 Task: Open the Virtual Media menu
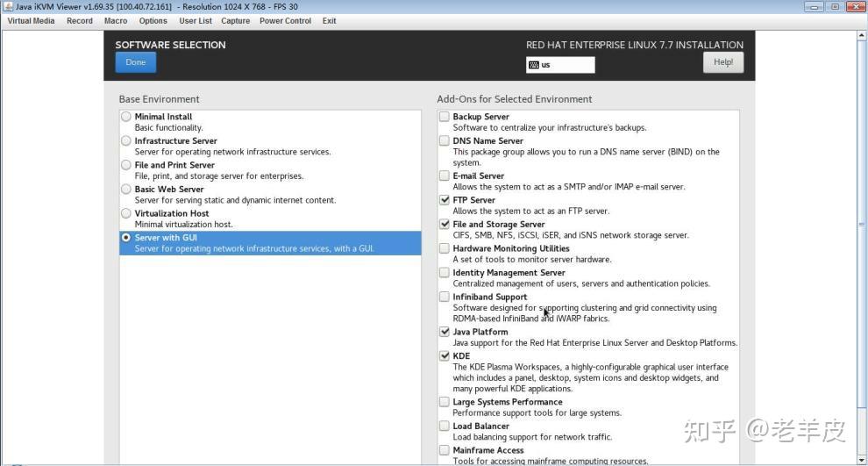pyautogui.click(x=31, y=20)
